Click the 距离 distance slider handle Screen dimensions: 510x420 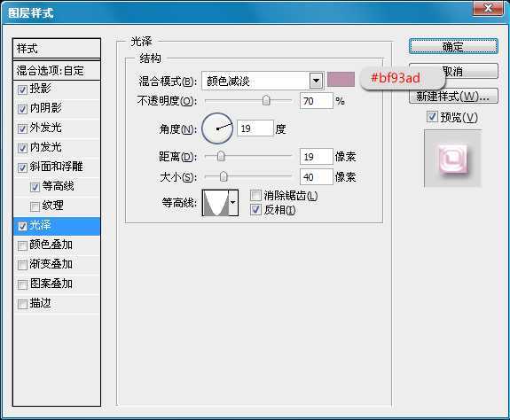(x=221, y=156)
